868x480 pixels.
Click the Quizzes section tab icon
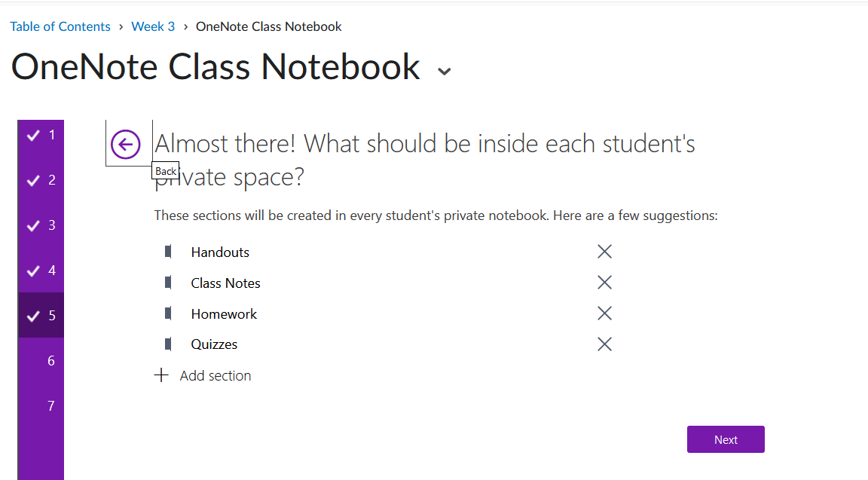coord(168,344)
